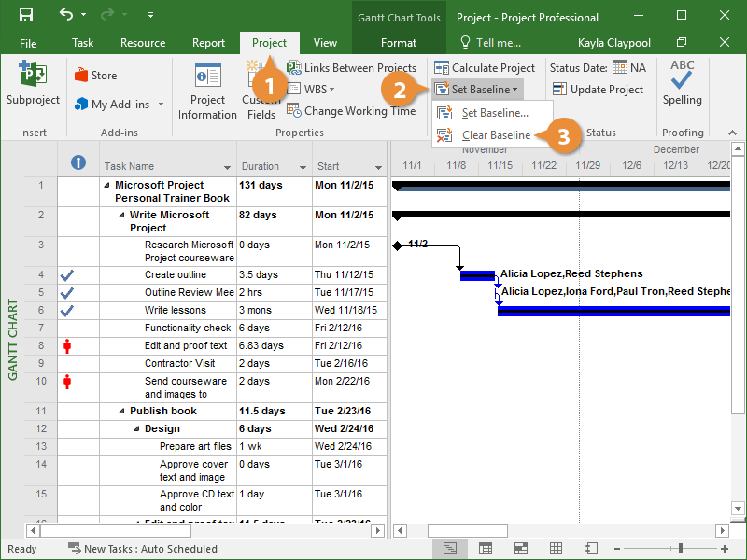Click the Save icon in title bar
The height and width of the screenshot is (560, 747).
(26, 16)
